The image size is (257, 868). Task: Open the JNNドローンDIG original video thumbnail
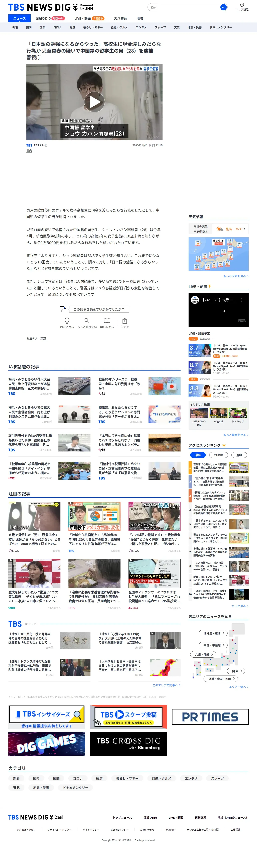point(199,413)
